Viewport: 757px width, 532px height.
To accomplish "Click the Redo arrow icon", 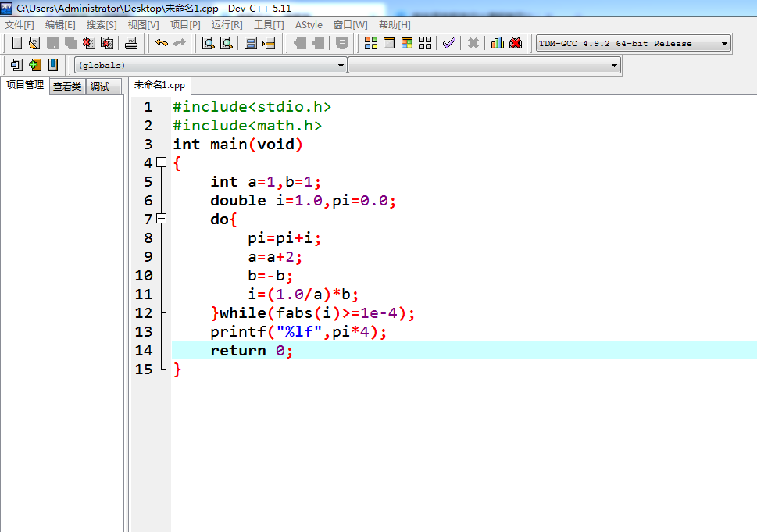I will click(x=180, y=43).
